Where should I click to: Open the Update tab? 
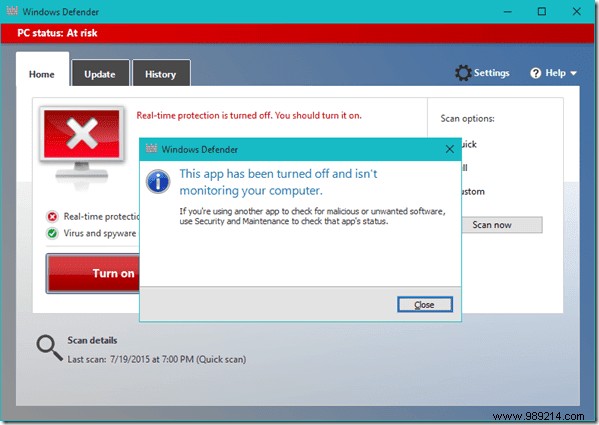(x=100, y=74)
